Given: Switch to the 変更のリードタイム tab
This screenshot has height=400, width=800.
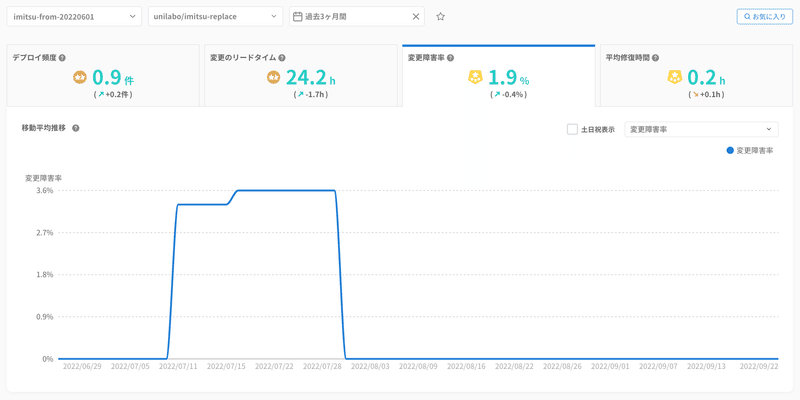Looking at the screenshot, I should 301,76.
